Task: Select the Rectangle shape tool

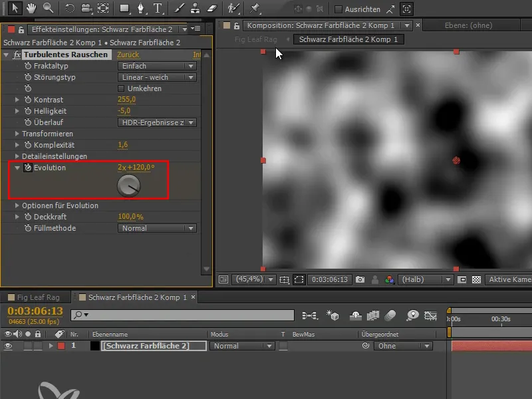Action: tap(124, 8)
